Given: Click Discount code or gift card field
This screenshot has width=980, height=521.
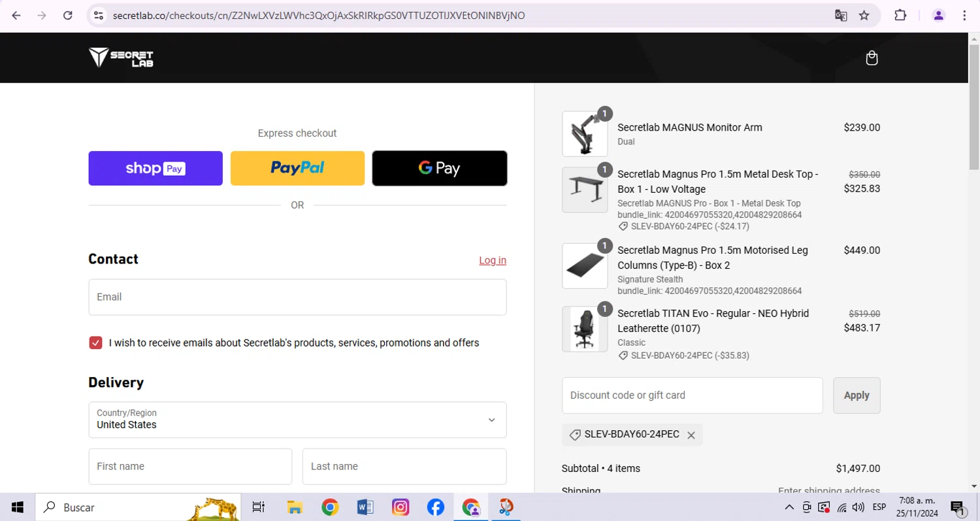Looking at the screenshot, I should (x=693, y=395).
